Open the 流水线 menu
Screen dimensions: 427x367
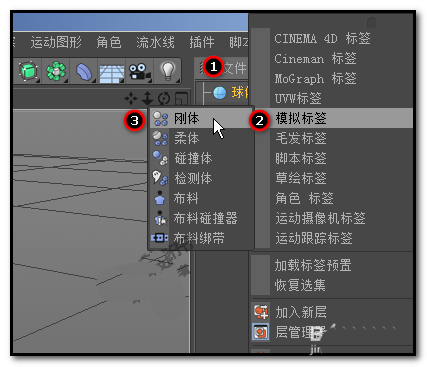point(155,42)
